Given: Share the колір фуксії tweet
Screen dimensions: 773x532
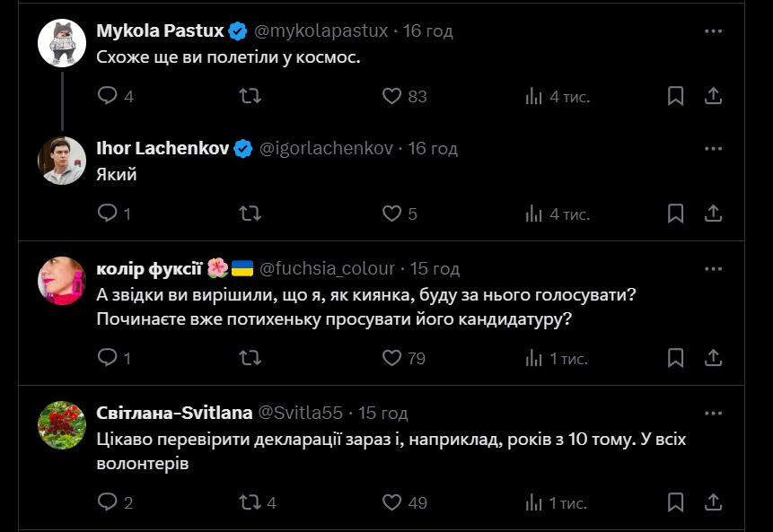Looking at the screenshot, I should 713,358.
